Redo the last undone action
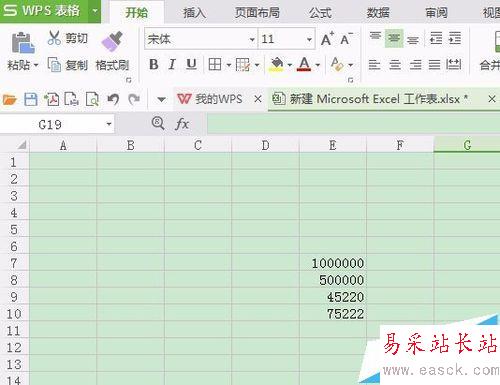 coord(134,99)
